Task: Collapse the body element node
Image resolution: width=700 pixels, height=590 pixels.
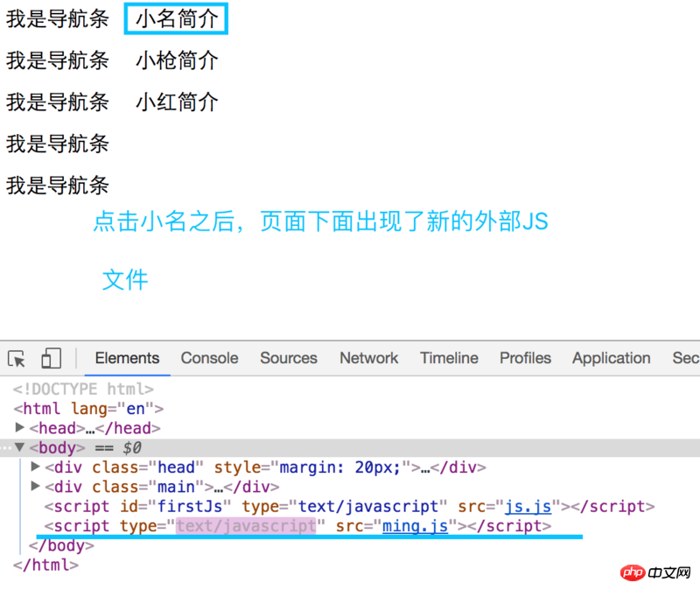Action: pos(19,447)
